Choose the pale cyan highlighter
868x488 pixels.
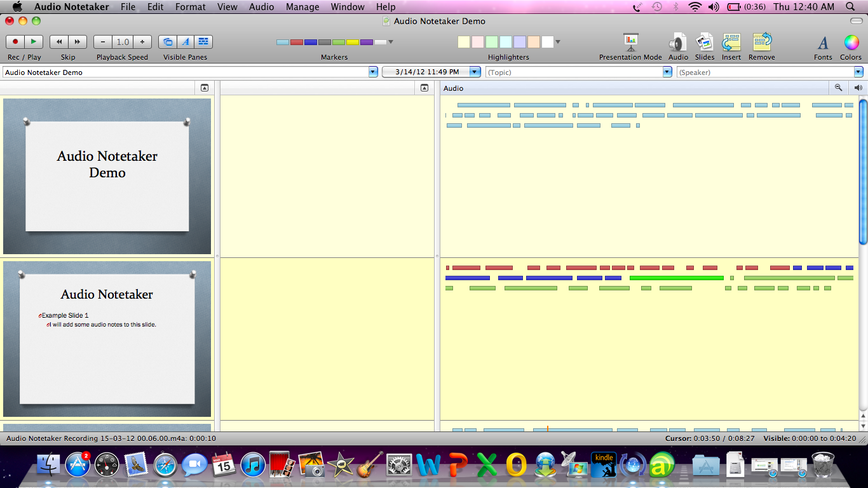pyautogui.click(x=506, y=42)
